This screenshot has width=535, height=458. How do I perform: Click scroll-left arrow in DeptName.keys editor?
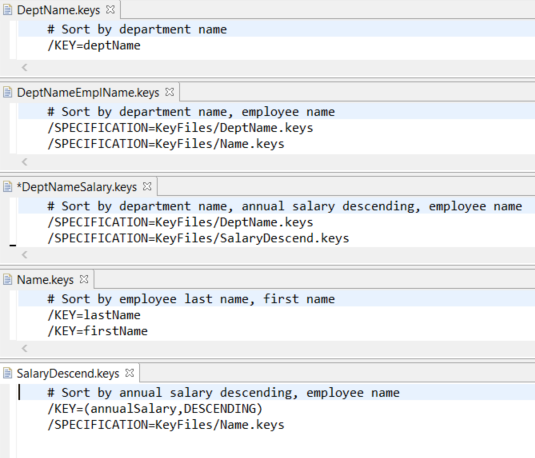click(x=25, y=67)
